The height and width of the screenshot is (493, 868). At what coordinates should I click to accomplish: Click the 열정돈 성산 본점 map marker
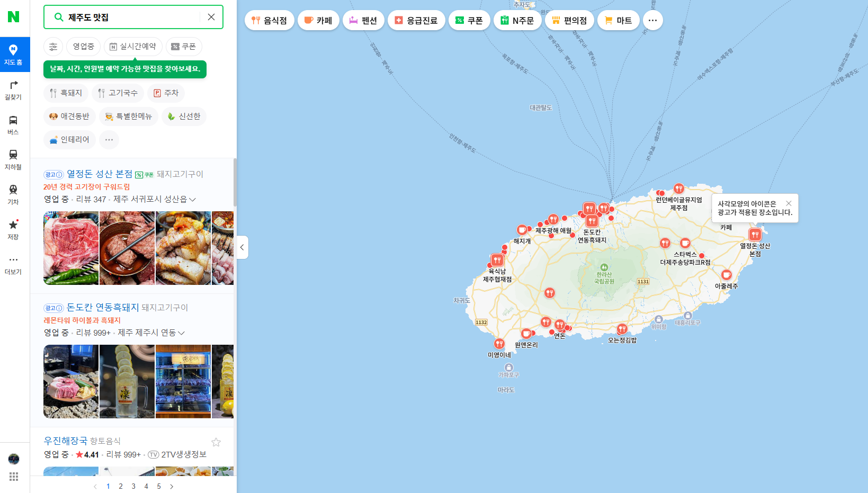click(755, 234)
